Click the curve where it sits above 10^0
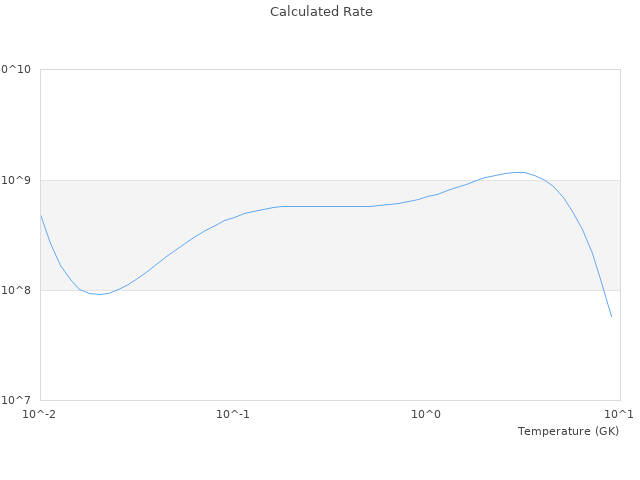 pos(427,196)
